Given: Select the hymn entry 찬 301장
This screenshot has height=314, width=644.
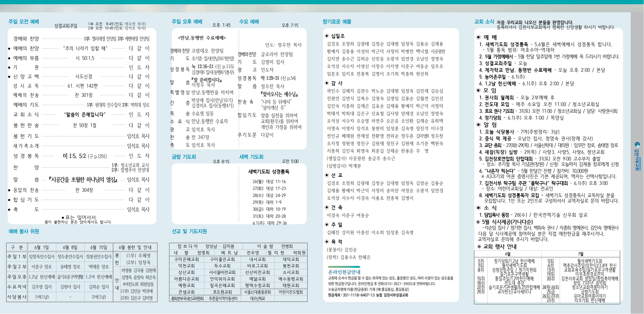Looking at the screenshot, I should coord(83,95).
